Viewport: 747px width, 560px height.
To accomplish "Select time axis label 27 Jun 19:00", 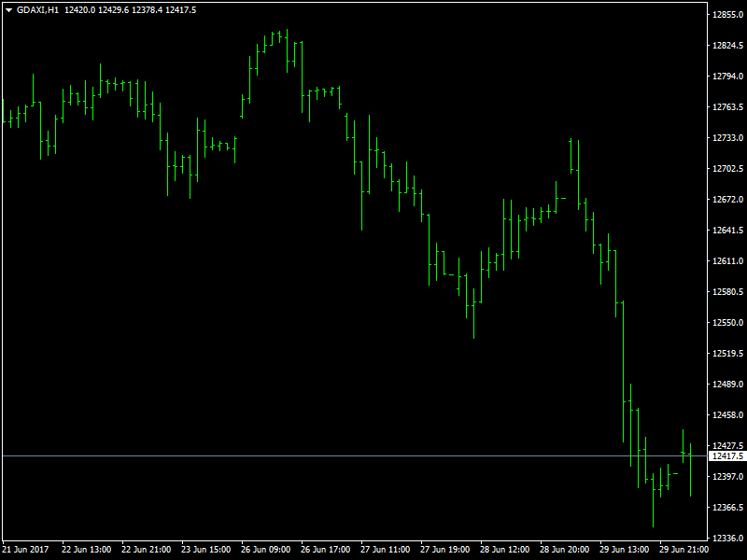I will (x=445, y=550).
